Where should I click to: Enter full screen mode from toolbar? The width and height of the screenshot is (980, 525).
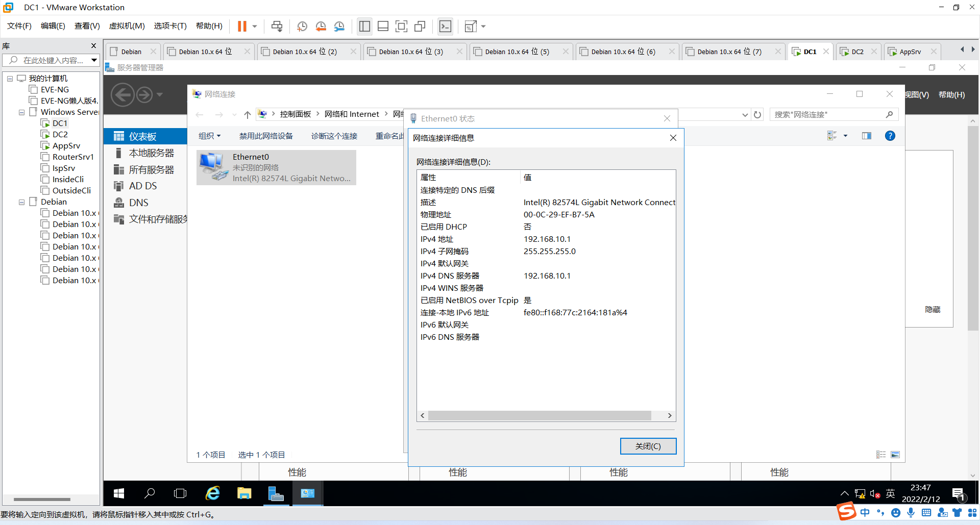402,26
